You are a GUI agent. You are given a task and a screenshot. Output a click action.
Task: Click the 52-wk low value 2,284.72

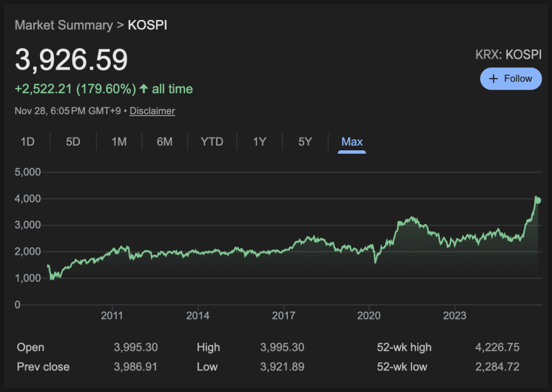coord(497,367)
